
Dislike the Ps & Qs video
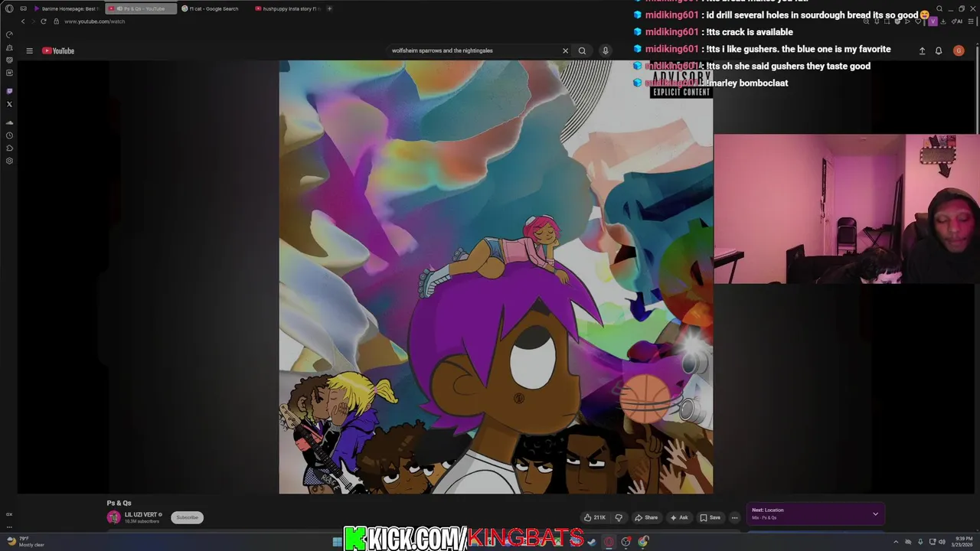(x=619, y=517)
